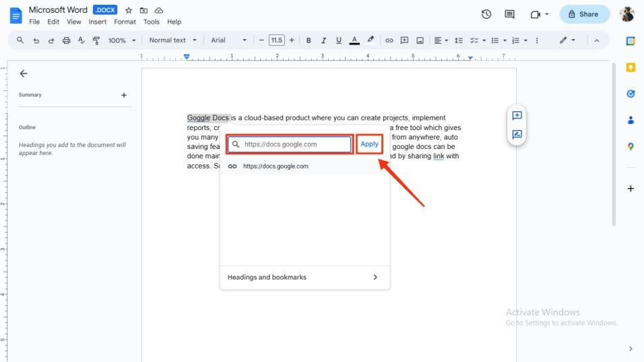Open the Insert menu
The image size is (644, 362).
point(97,22)
